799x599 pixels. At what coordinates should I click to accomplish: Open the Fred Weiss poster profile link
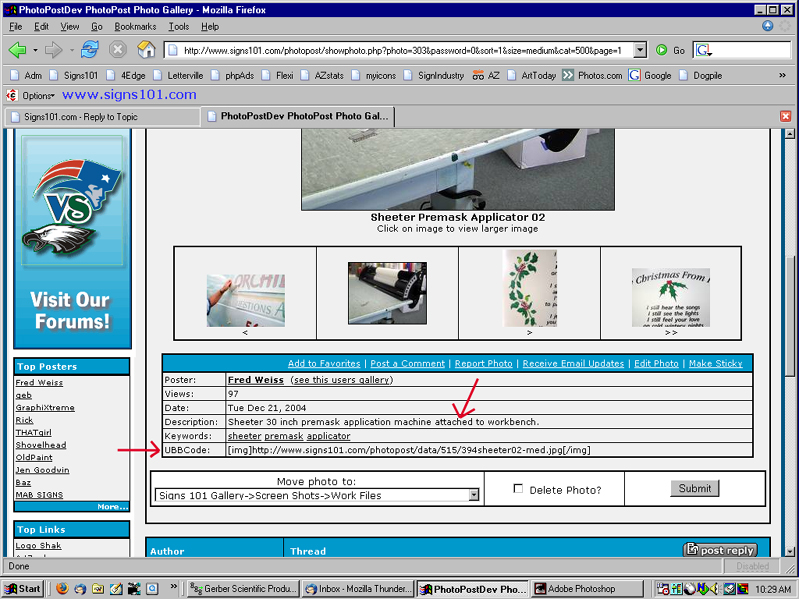[x=255, y=379]
